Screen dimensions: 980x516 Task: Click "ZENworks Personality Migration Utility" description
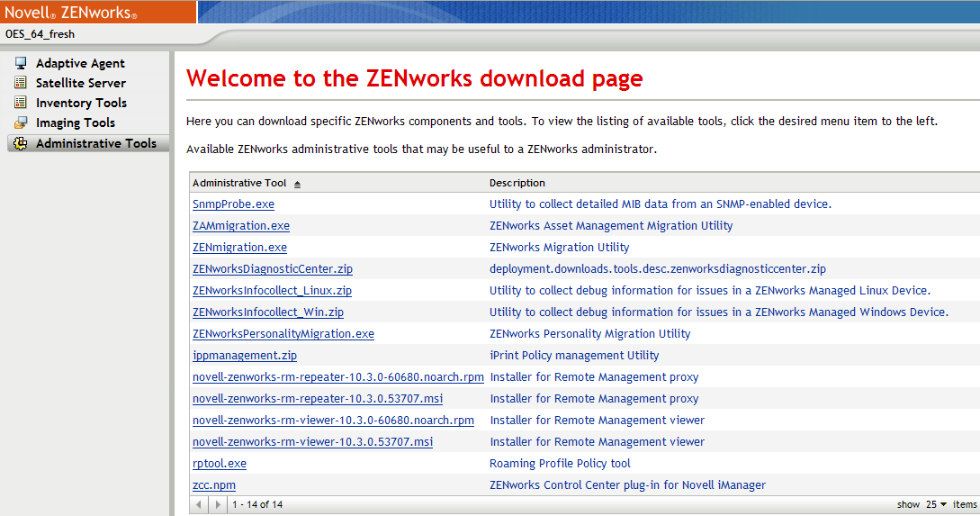[590, 333]
